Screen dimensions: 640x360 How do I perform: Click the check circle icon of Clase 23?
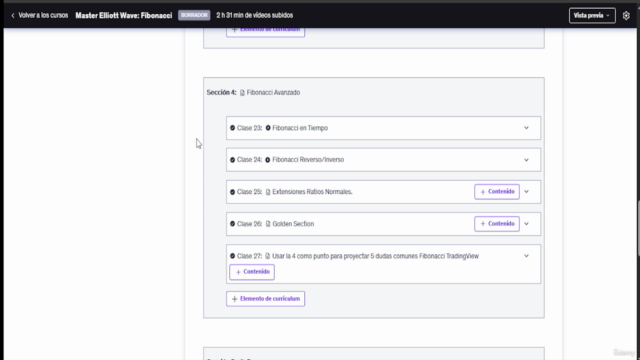232,128
